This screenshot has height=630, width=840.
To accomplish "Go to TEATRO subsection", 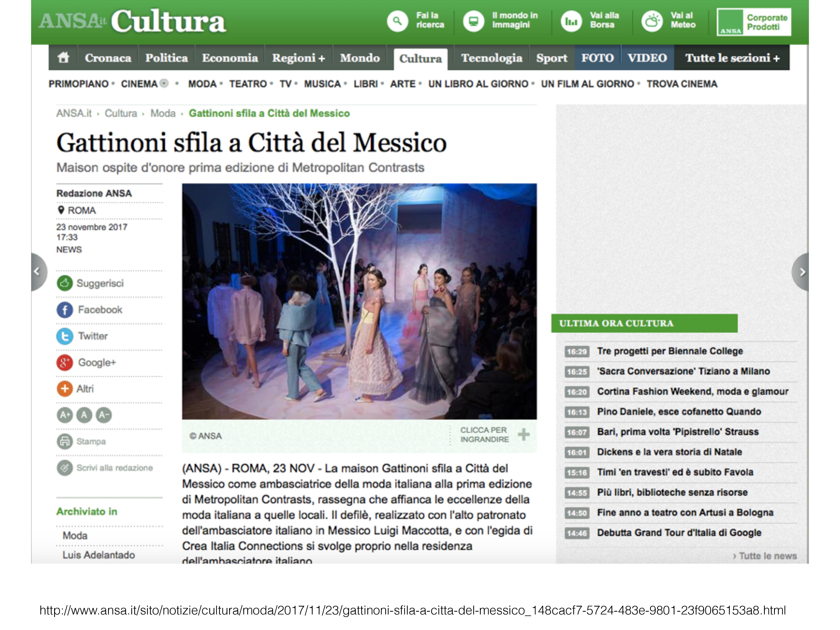I will [248, 84].
